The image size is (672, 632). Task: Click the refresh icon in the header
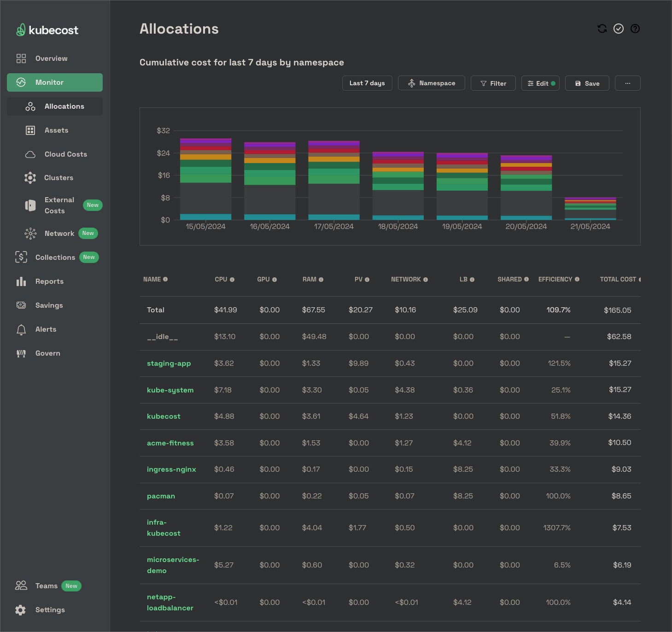click(602, 29)
